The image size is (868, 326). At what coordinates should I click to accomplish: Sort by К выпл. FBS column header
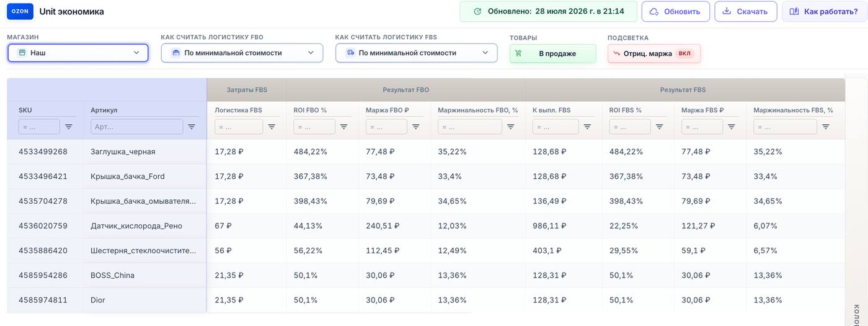pos(551,110)
